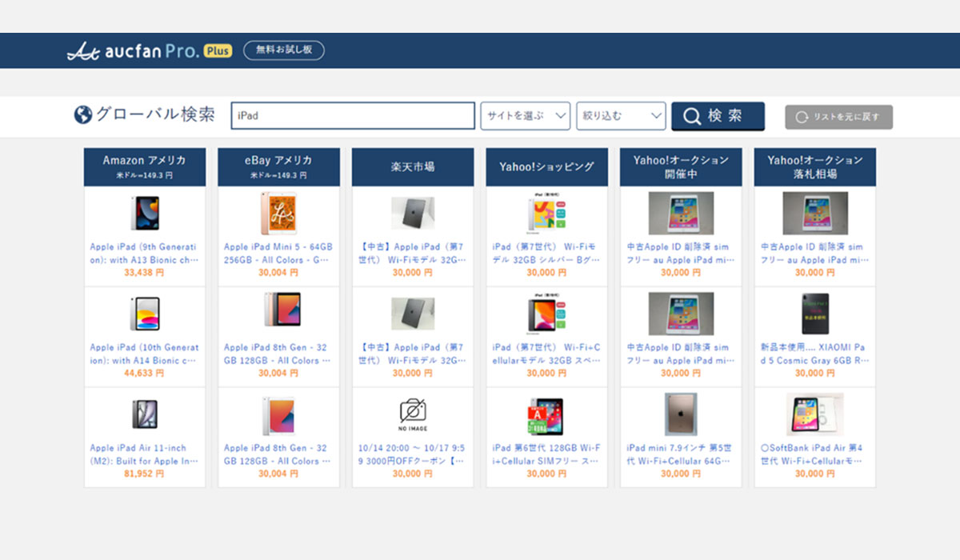The height and width of the screenshot is (560, 960).
Task: Open thumbnail of Apple iPad Air 11-inch
Action: pyautogui.click(x=145, y=414)
